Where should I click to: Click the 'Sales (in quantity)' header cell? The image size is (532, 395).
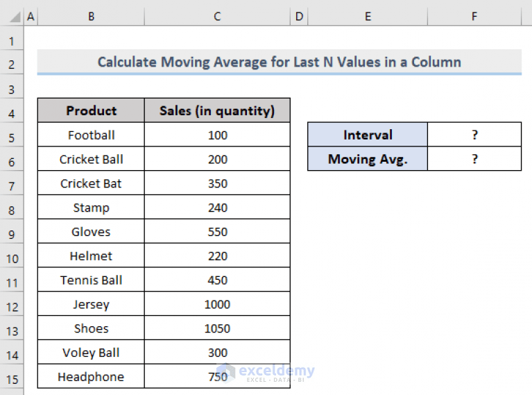(x=217, y=110)
